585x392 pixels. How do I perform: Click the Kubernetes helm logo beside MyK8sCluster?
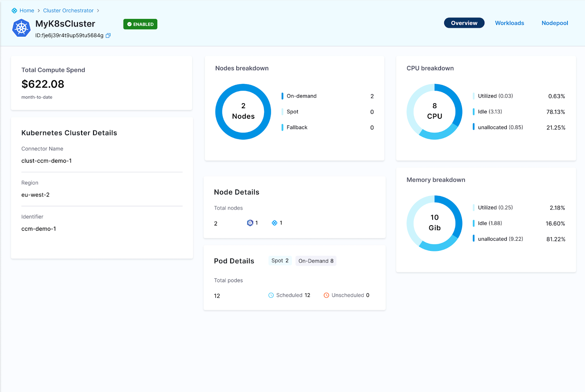coord(21,28)
